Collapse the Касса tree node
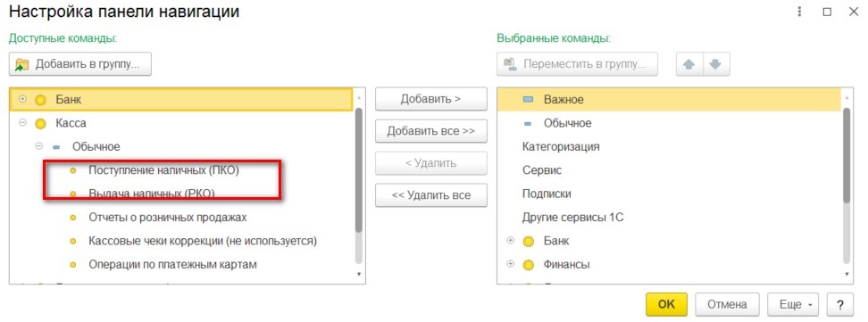This screenshot has height=322, width=868. [x=22, y=123]
